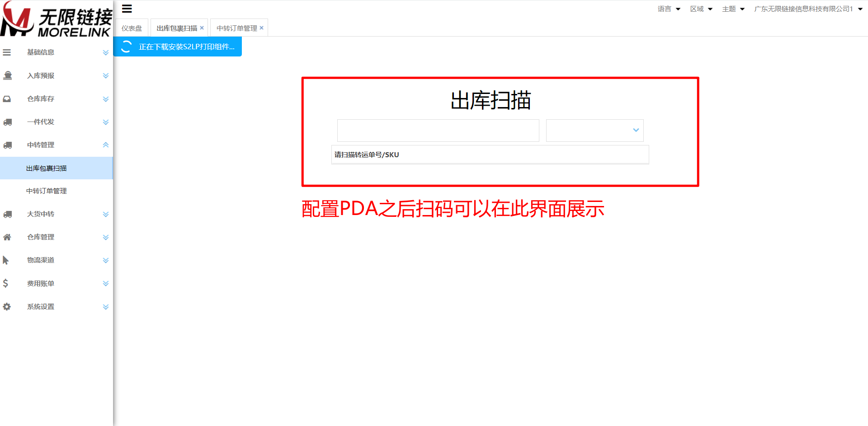Close the 出库包裹扫描 tab
The image size is (868, 426).
click(202, 28)
